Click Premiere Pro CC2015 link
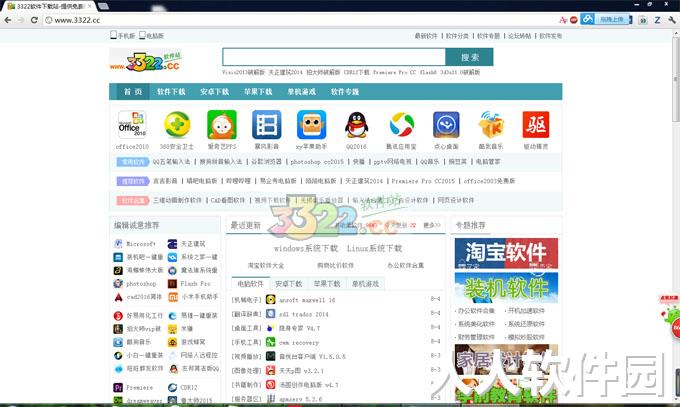 [423, 181]
